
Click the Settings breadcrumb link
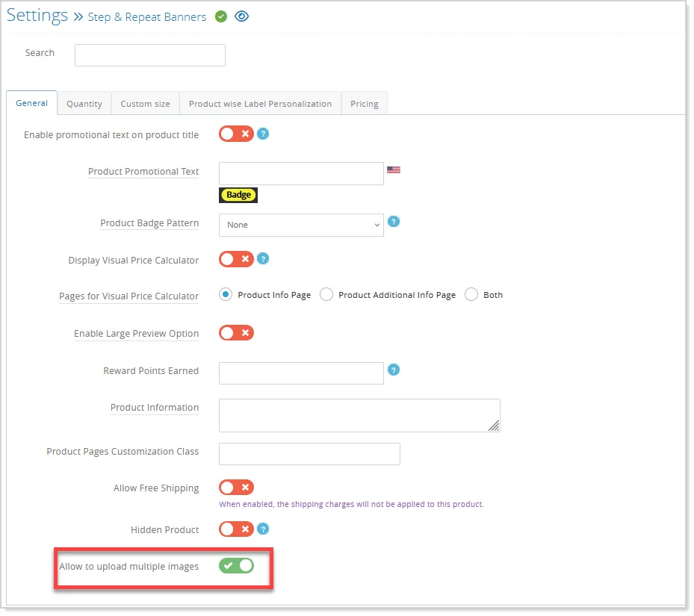click(x=37, y=16)
